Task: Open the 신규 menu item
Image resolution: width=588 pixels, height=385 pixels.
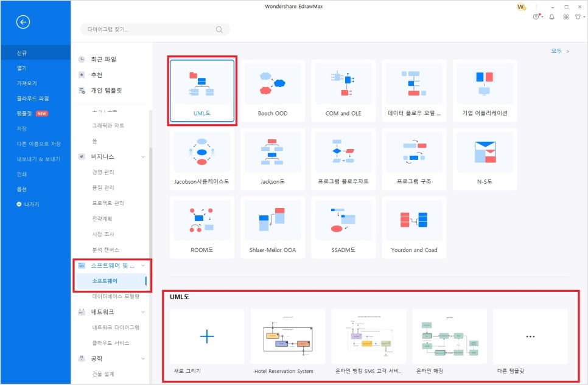Action: tap(35, 53)
